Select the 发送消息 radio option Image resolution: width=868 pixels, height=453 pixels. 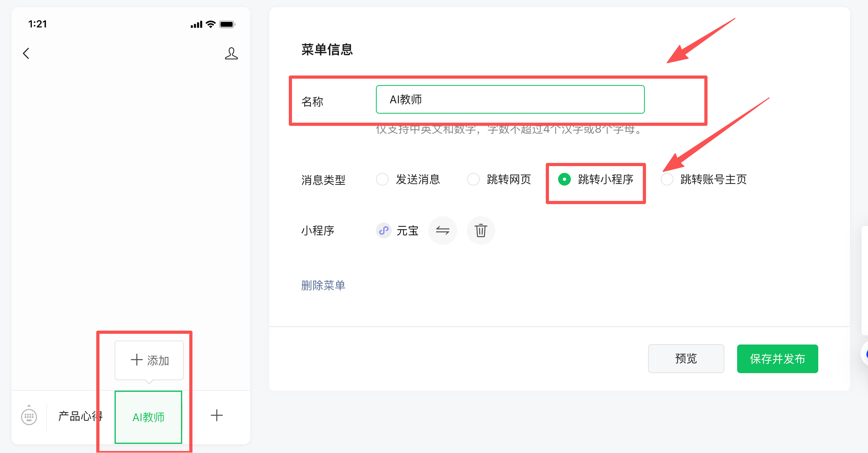coord(382,179)
